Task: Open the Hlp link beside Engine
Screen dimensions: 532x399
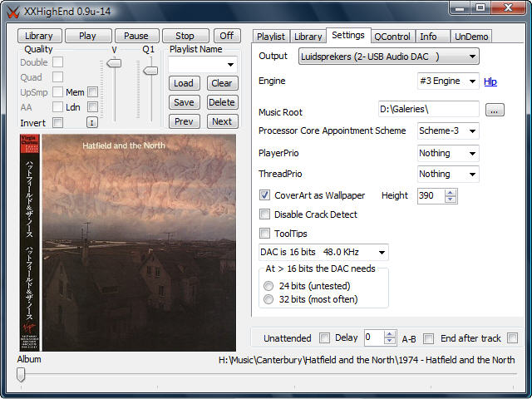Action: click(490, 81)
